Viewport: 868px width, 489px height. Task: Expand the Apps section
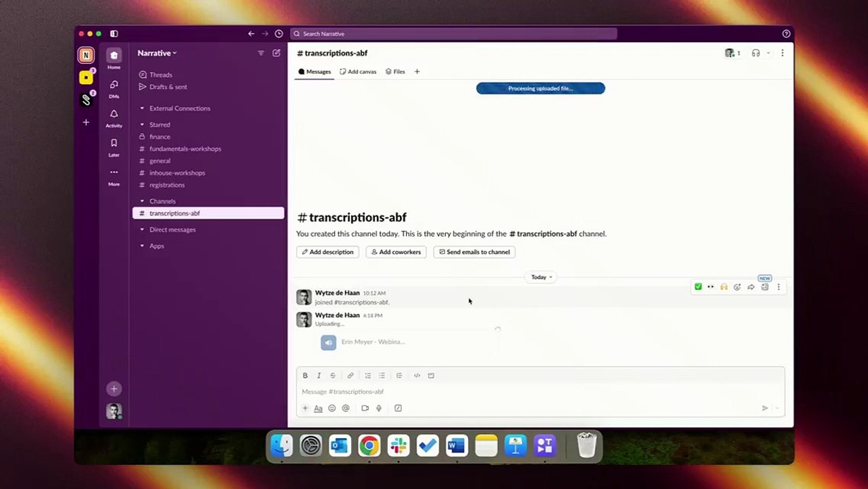tap(142, 247)
